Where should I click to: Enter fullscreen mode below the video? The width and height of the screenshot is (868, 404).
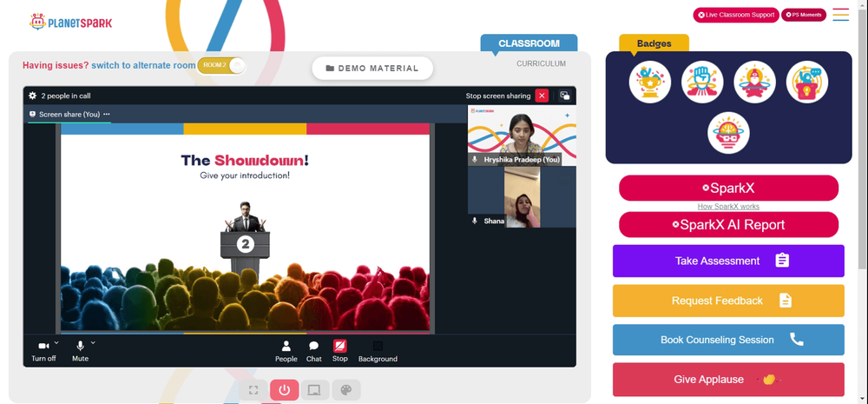coord(253,390)
